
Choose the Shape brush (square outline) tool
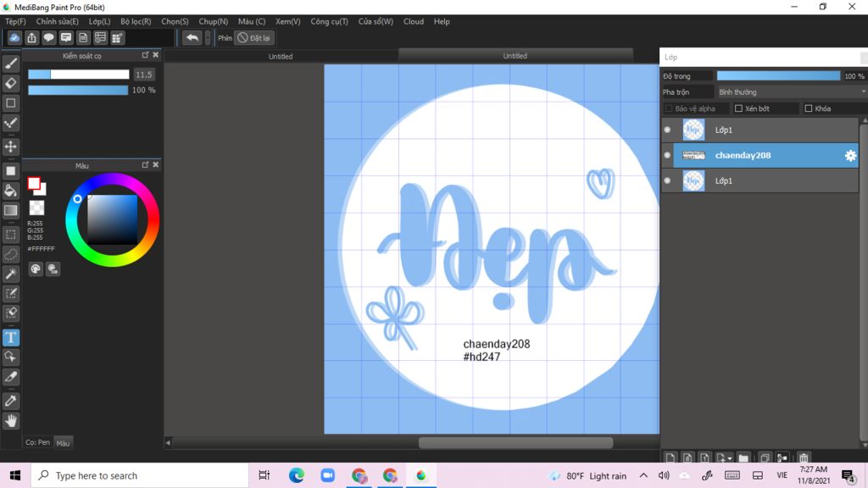point(10,103)
